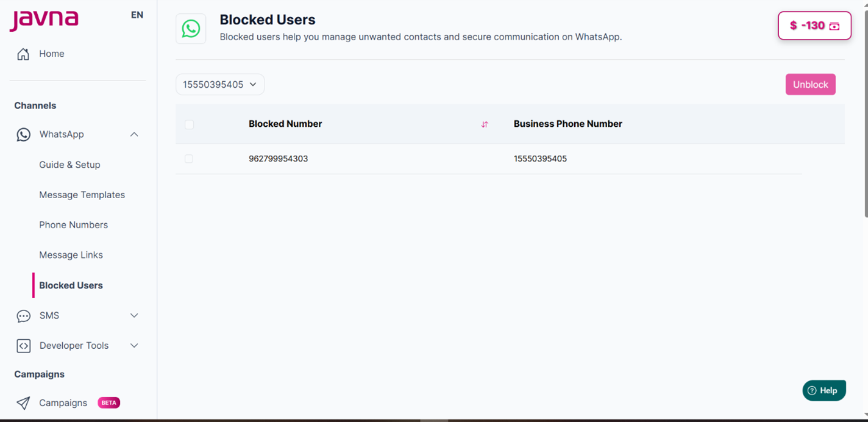Expand the Developer Tools chevron
The width and height of the screenshot is (868, 422).
(134, 345)
